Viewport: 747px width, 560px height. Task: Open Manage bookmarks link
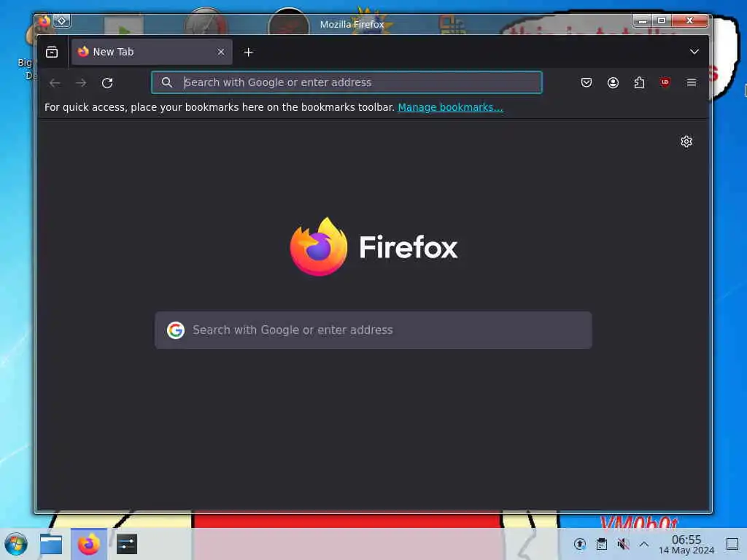(x=450, y=107)
